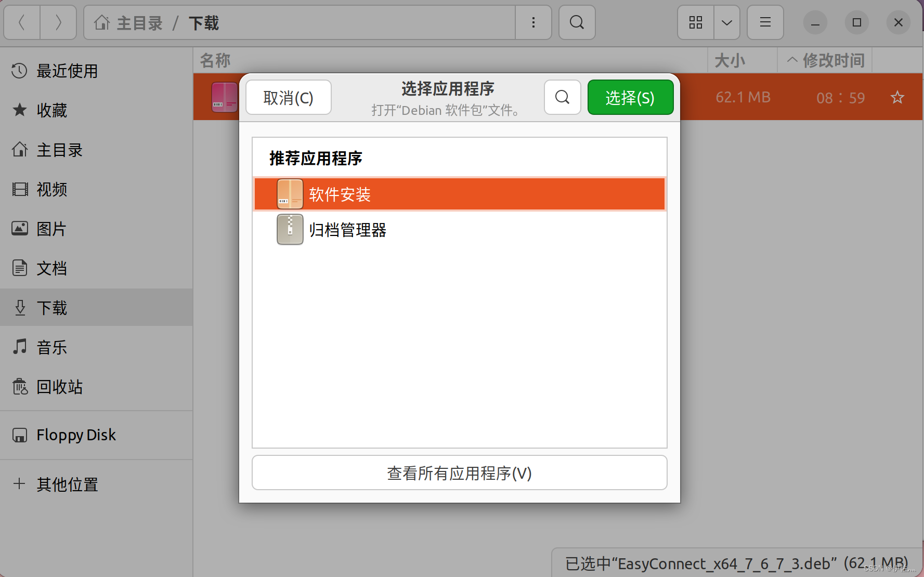Click the green Select (选择) button
The image size is (924, 577).
tap(630, 97)
